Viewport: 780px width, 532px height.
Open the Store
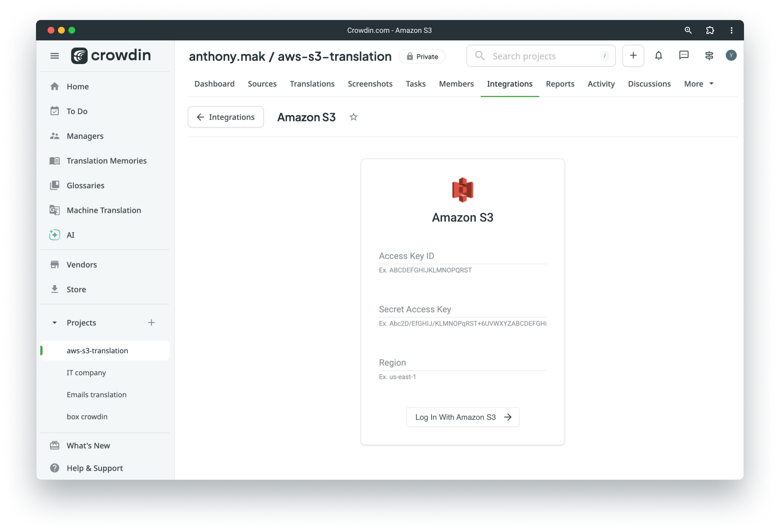click(105, 290)
